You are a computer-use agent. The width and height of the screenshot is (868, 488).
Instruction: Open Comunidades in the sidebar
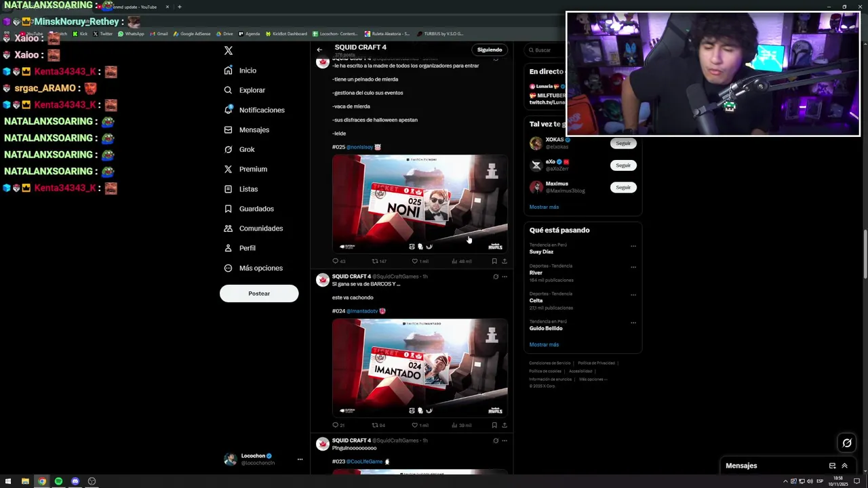pos(254,228)
